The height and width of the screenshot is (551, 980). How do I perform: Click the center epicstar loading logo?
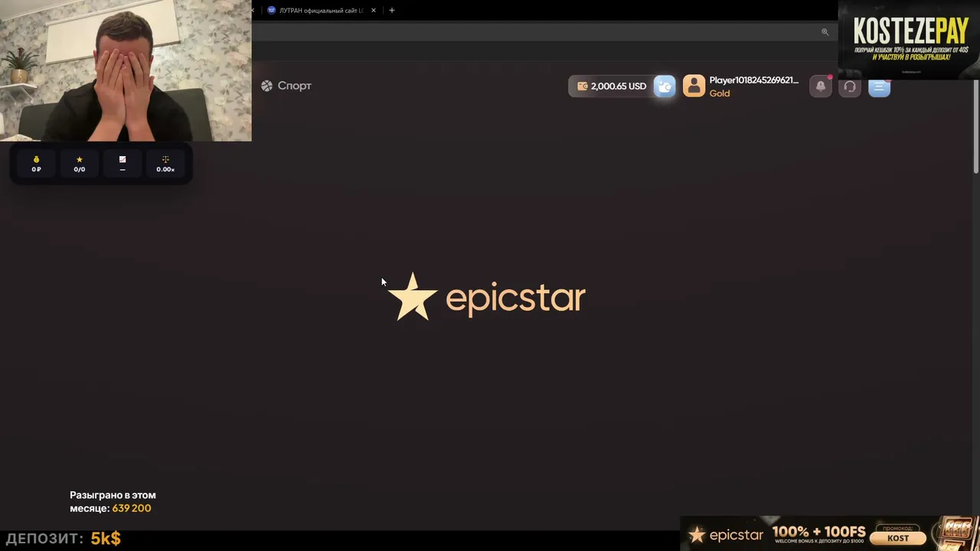(x=487, y=297)
